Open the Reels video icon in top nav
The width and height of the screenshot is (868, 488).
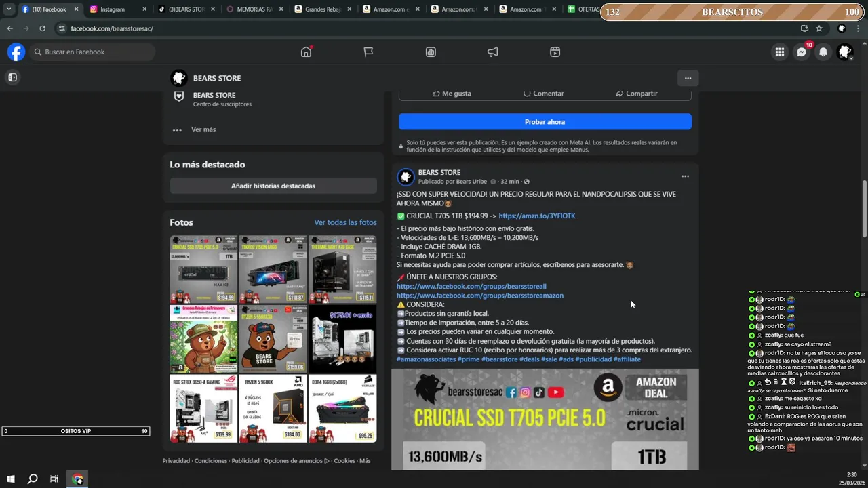[x=555, y=52]
